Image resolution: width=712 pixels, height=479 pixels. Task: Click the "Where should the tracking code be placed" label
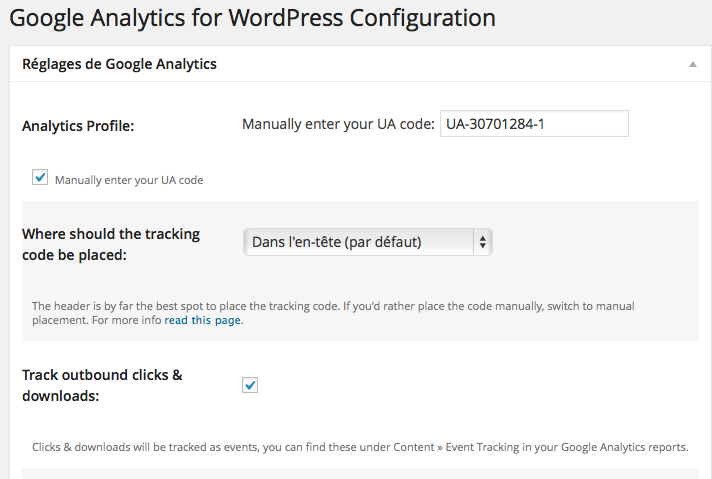coord(111,244)
